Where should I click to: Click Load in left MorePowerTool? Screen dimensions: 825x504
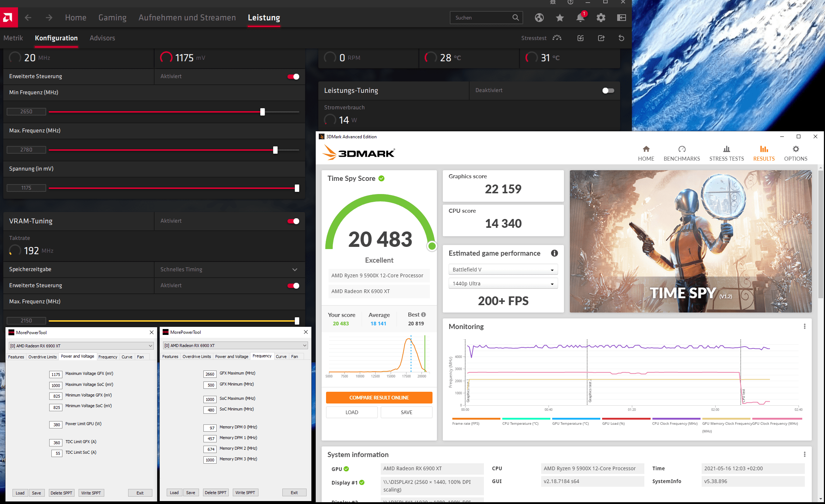(x=20, y=493)
